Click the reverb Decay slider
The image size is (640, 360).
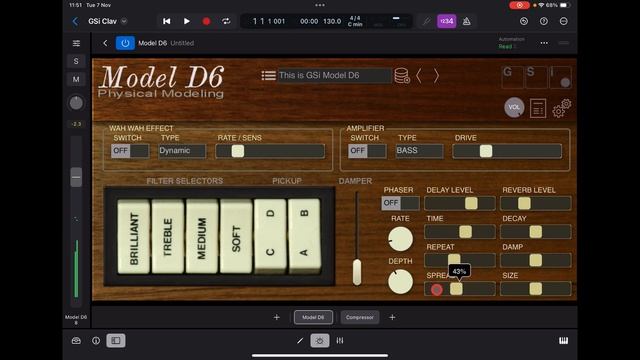pos(536,232)
